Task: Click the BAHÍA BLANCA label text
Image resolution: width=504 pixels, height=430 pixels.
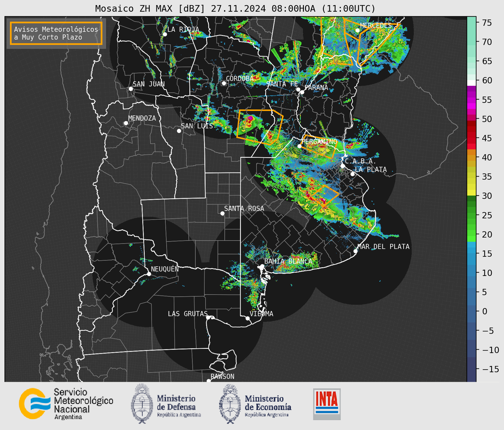Action: point(288,261)
